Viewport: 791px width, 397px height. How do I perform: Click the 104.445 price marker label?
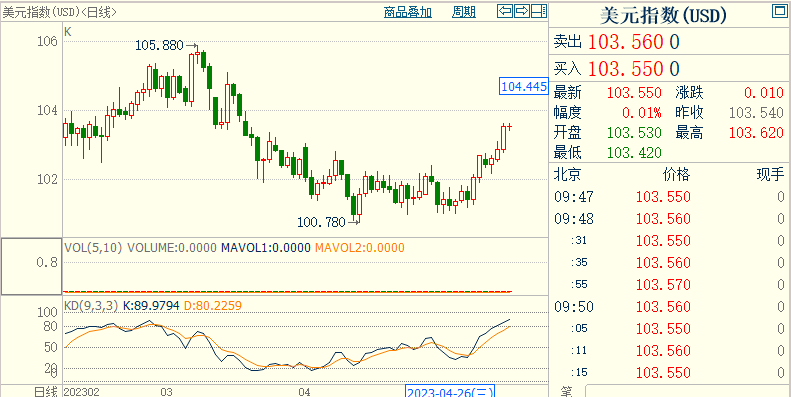[524, 86]
